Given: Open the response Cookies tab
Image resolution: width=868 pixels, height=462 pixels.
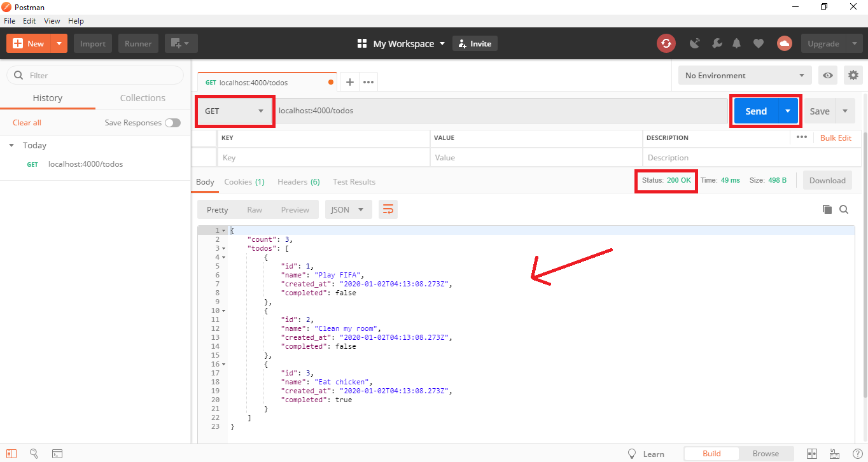Looking at the screenshot, I should [244, 181].
